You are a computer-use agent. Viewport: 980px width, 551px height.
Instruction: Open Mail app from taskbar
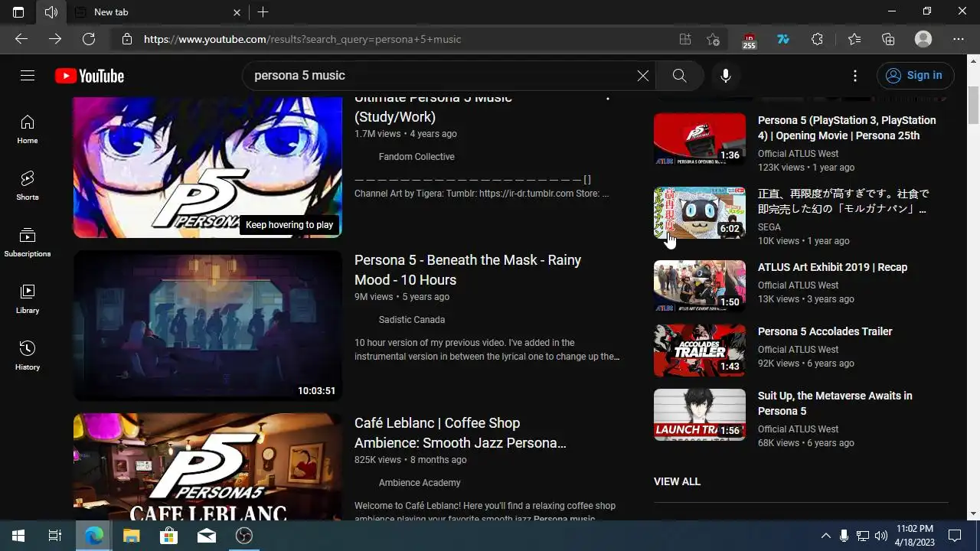206,536
